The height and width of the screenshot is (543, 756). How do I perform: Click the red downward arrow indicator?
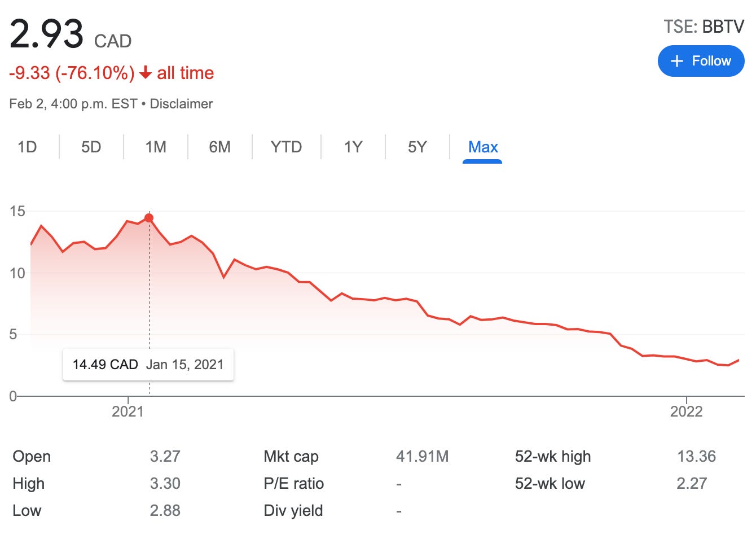[x=146, y=73]
